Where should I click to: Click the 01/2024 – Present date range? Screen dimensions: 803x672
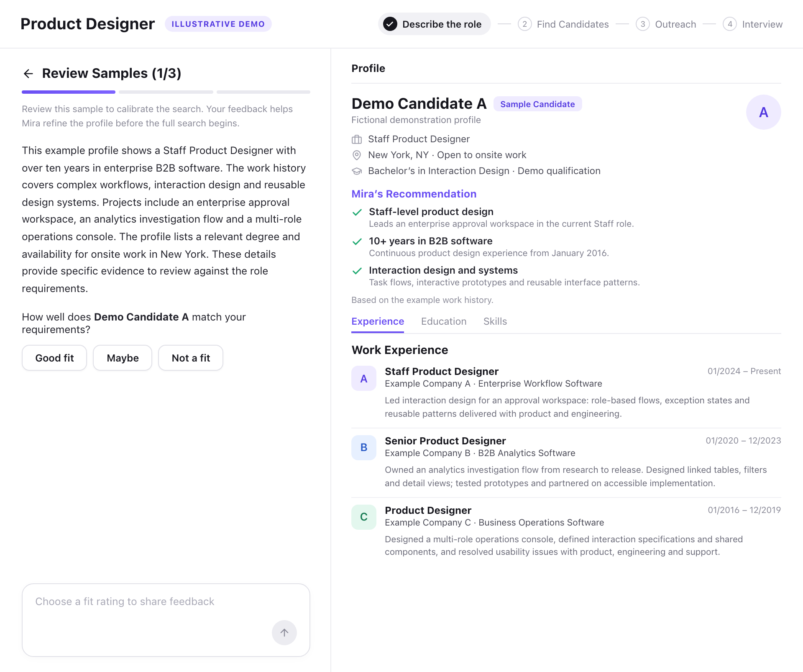click(744, 371)
